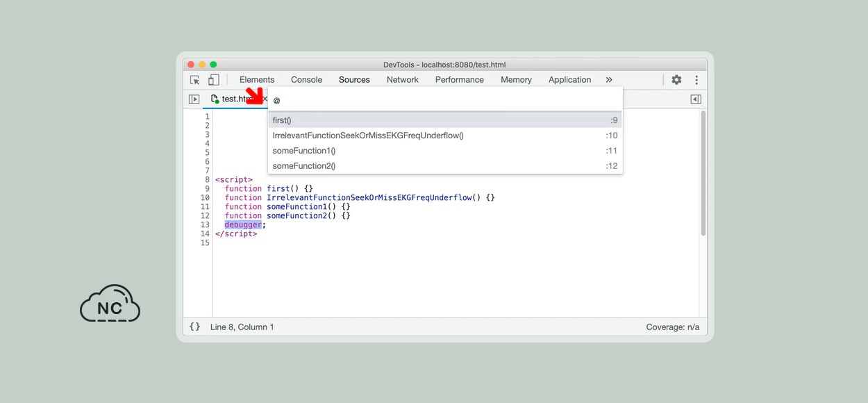Click the closing script tag on line 14

236,234
